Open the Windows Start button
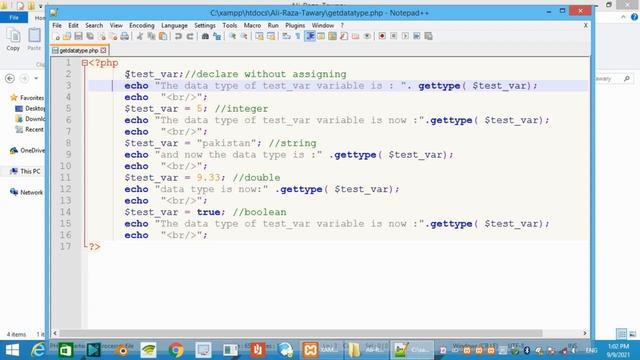The height and width of the screenshot is (360, 640). (x=12, y=350)
